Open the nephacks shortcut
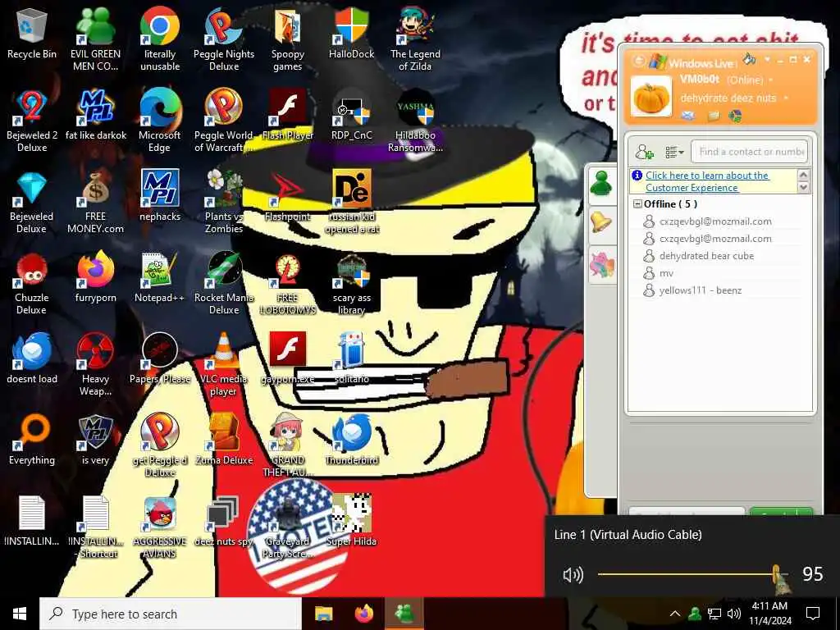 [160, 196]
